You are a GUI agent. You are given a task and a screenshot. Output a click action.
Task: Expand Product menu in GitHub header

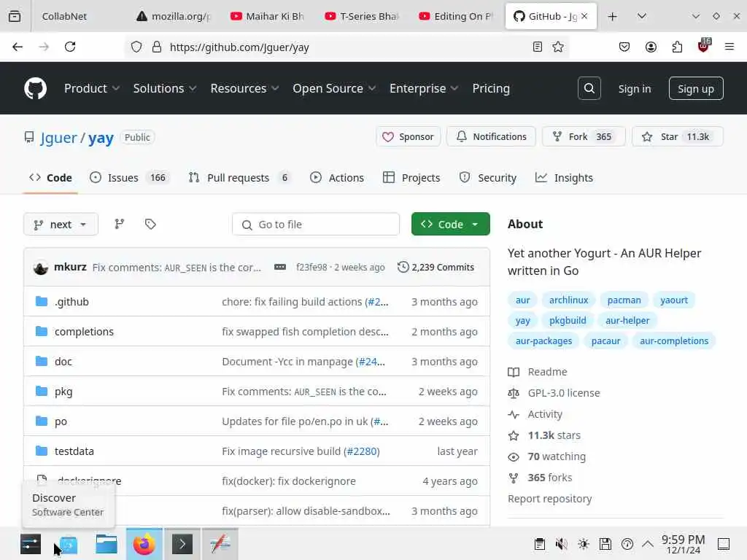(x=91, y=88)
